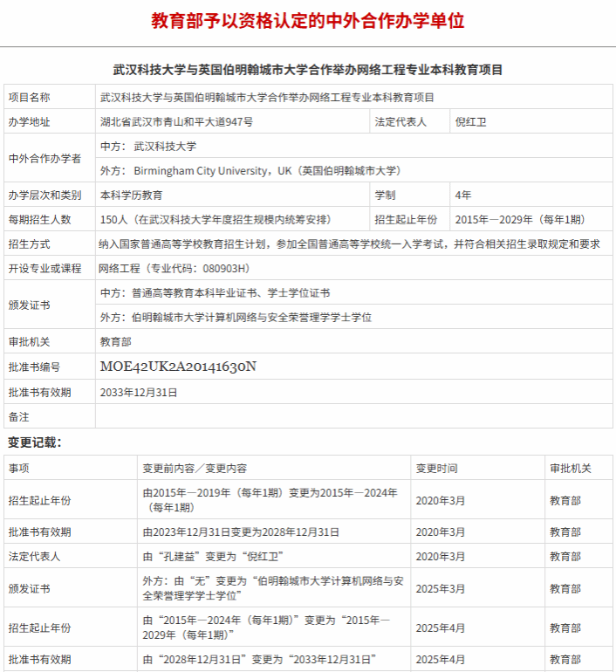The width and height of the screenshot is (616, 672).
Task: Click the 变更时间 column header
Action: (x=436, y=469)
